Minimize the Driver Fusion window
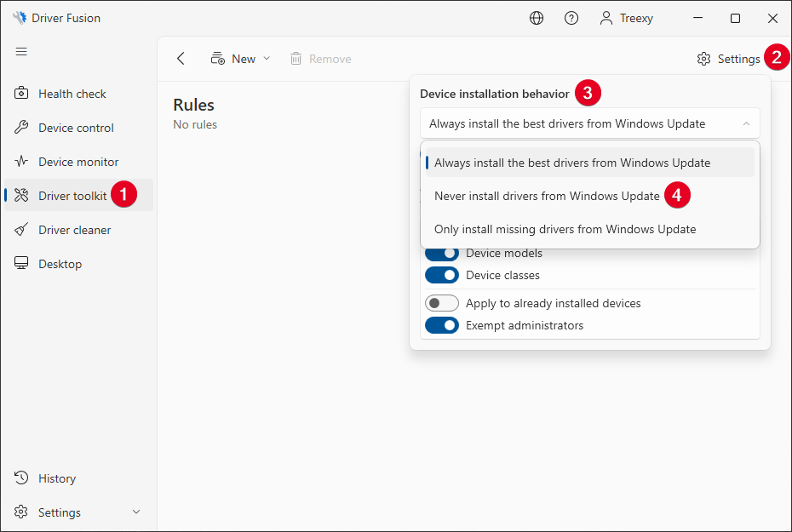 click(698, 18)
